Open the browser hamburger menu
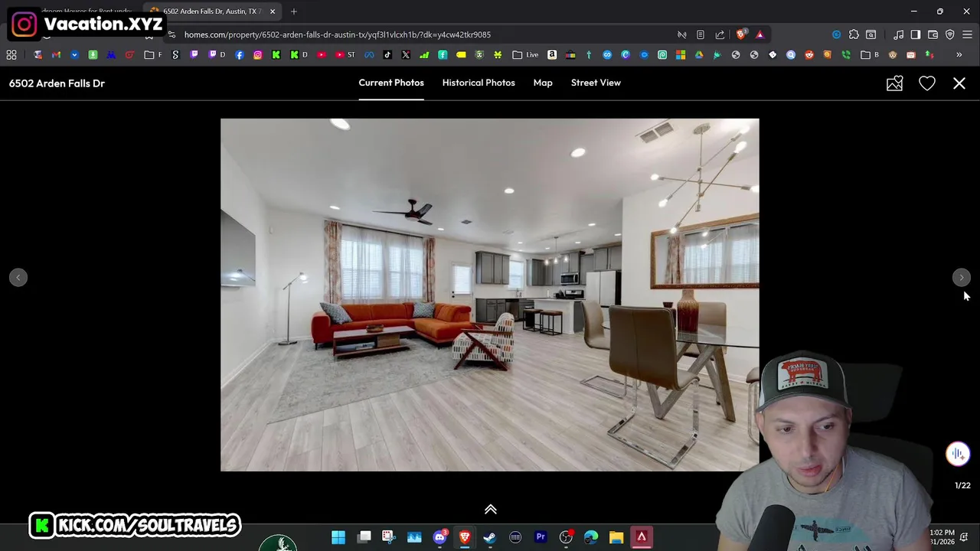Screen dimensions: 980x551 tap(967, 34)
